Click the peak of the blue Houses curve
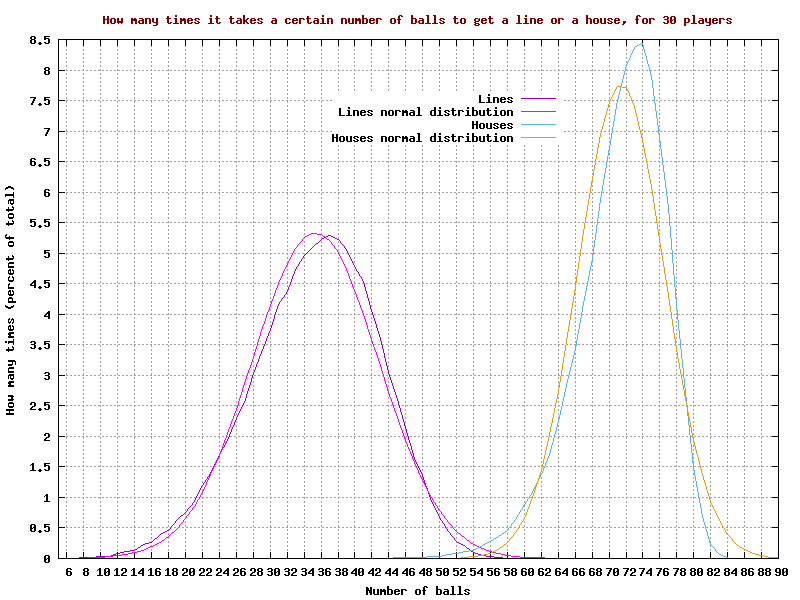 point(641,43)
